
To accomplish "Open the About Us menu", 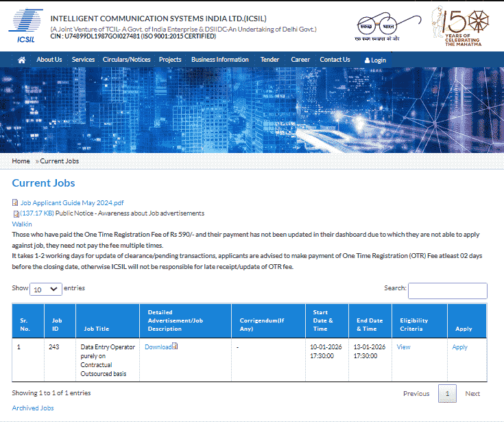I will [x=49, y=60].
